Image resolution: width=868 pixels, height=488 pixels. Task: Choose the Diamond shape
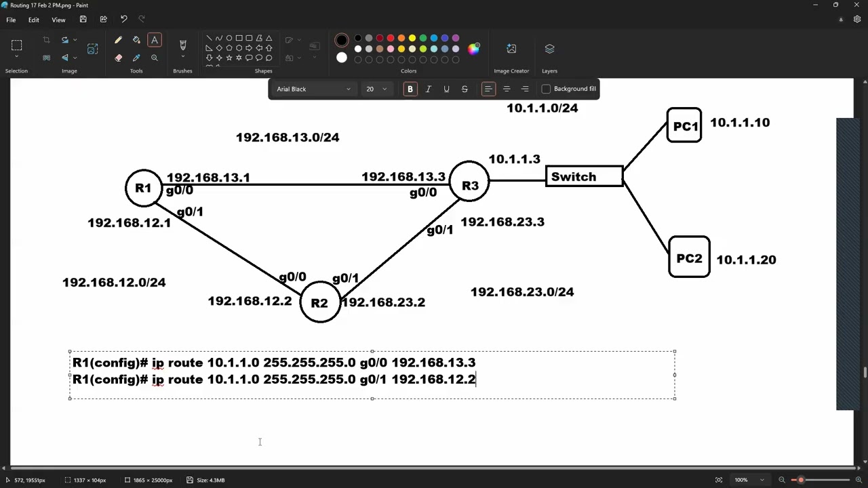coord(219,48)
